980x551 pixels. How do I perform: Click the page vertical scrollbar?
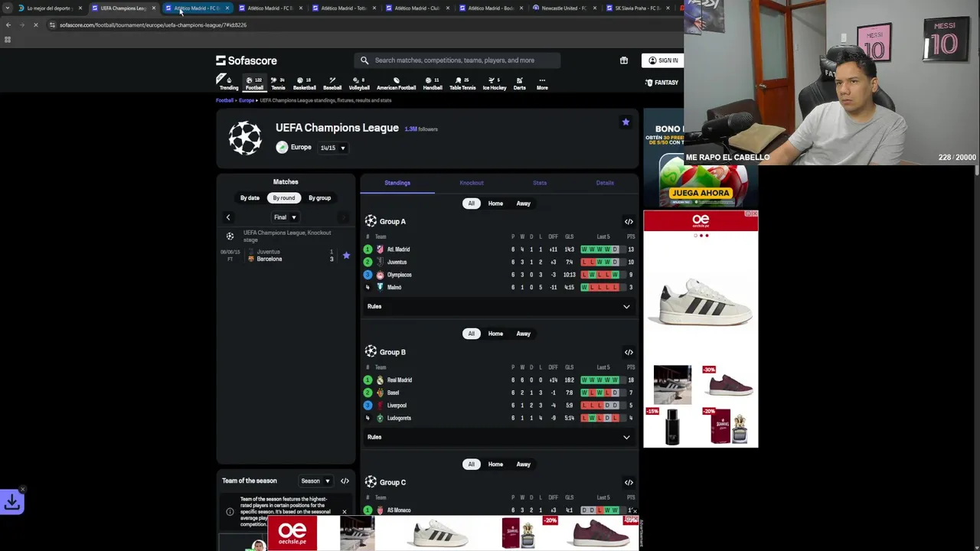point(976,170)
